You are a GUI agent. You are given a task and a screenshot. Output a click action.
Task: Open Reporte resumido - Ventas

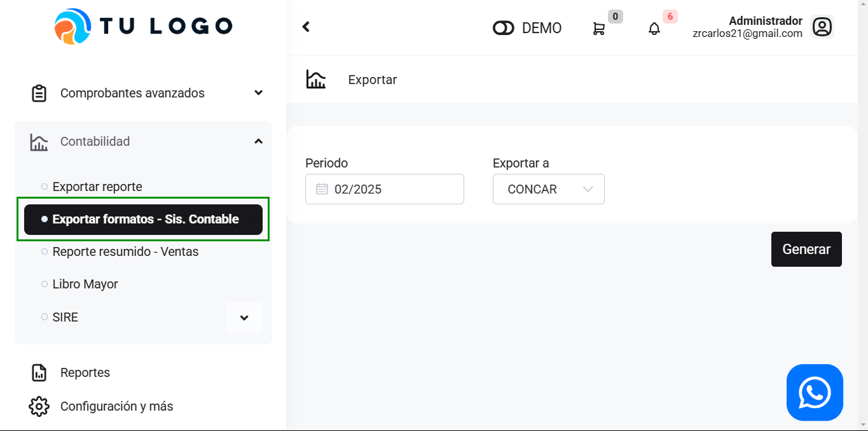[x=125, y=251]
